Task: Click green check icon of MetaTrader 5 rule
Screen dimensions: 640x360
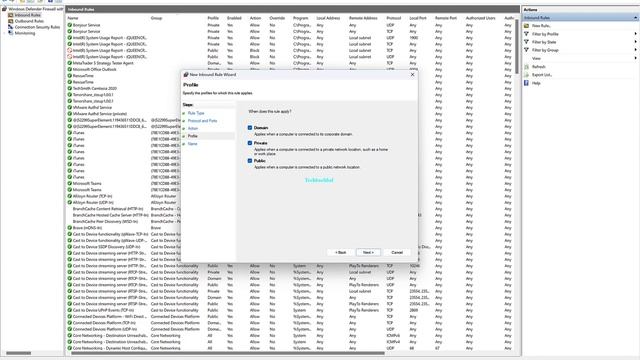Action: [70, 63]
